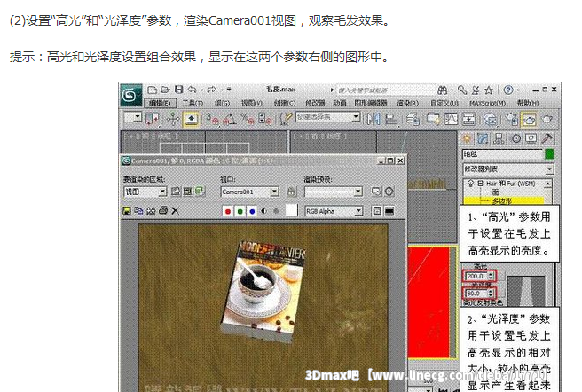The width and height of the screenshot is (582, 392).
Task: Toggle the red channel display
Action: tap(229, 211)
